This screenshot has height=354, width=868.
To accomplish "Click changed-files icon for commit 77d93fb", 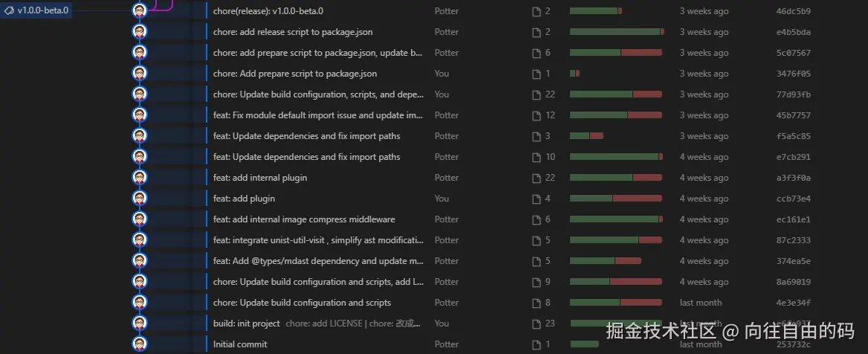I will tap(537, 94).
